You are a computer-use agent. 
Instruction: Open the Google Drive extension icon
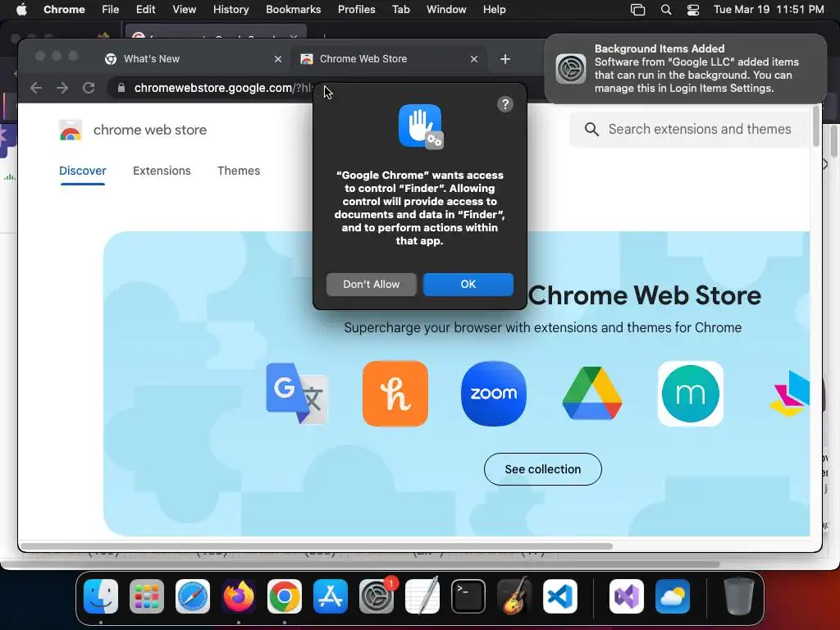592,394
